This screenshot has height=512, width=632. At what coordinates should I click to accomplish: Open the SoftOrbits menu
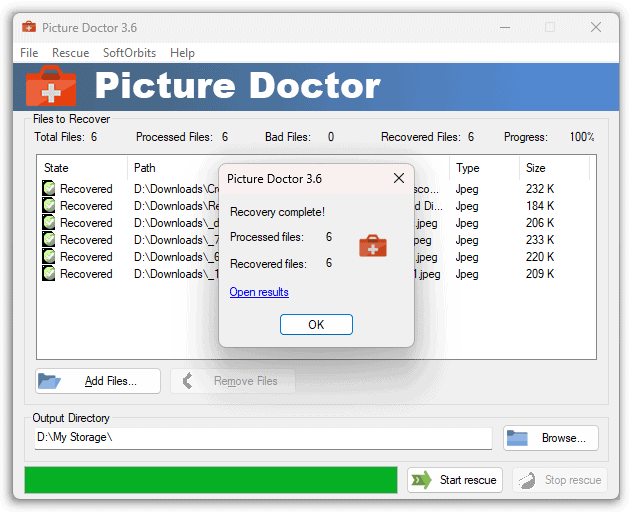pyautogui.click(x=129, y=53)
